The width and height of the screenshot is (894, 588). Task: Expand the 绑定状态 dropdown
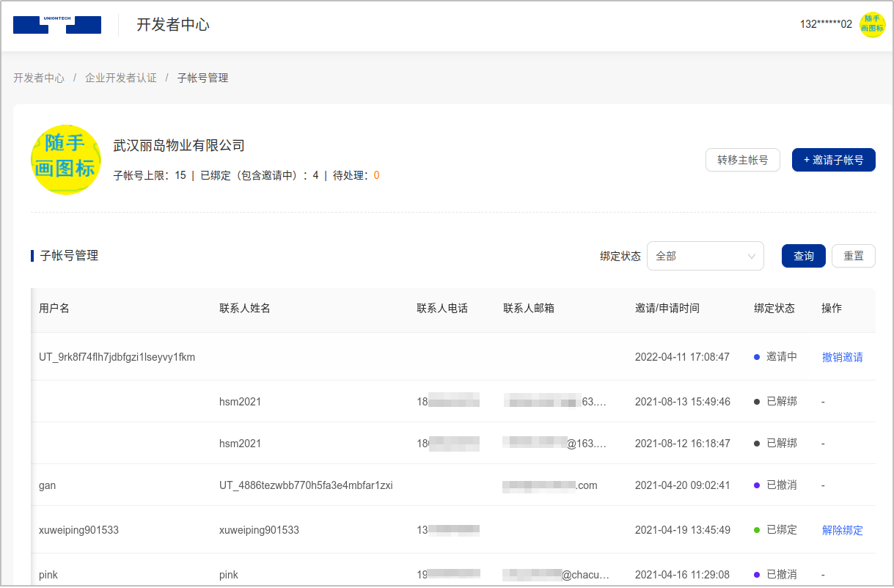click(x=704, y=256)
